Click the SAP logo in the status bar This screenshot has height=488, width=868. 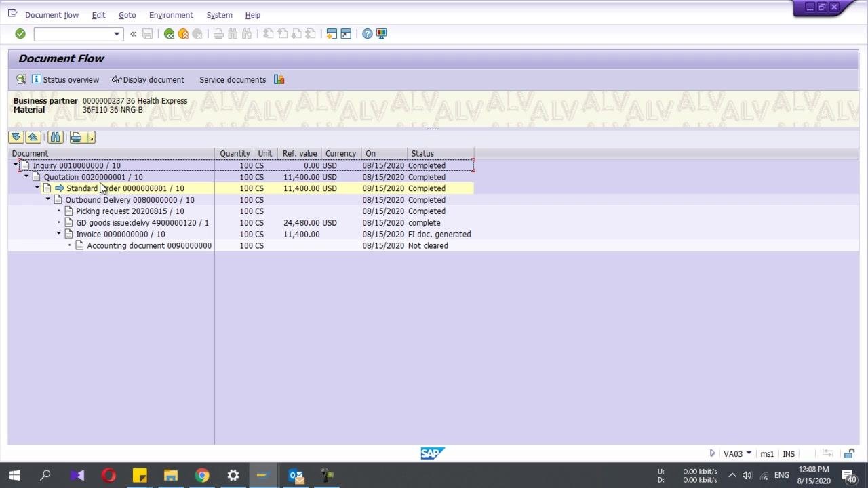click(433, 453)
